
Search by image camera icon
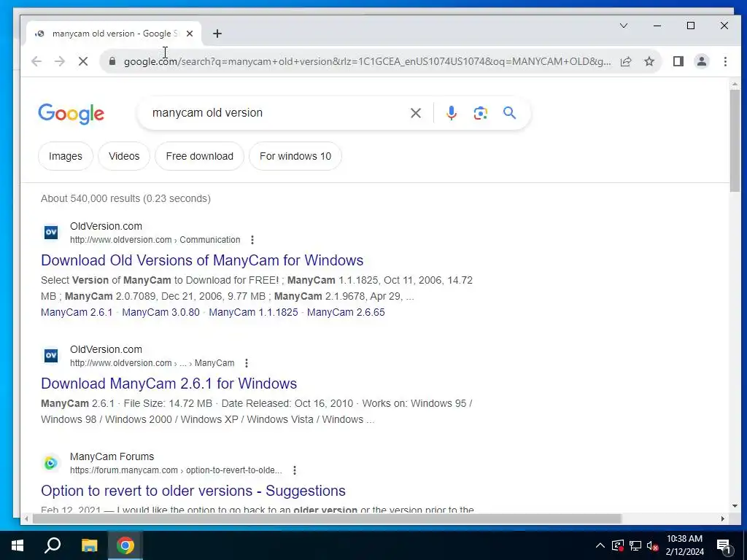click(x=480, y=113)
